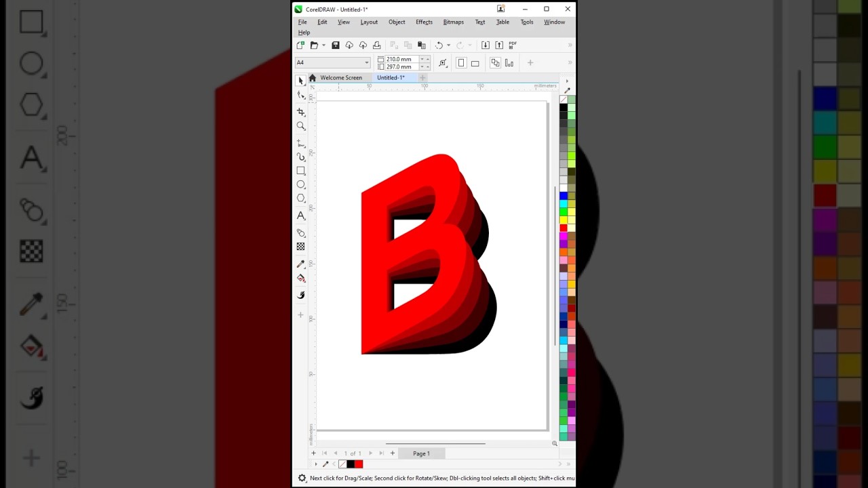Open the File menu
Viewport: 868px width, 488px height.
pyautogui.click(x=302, y=22)
